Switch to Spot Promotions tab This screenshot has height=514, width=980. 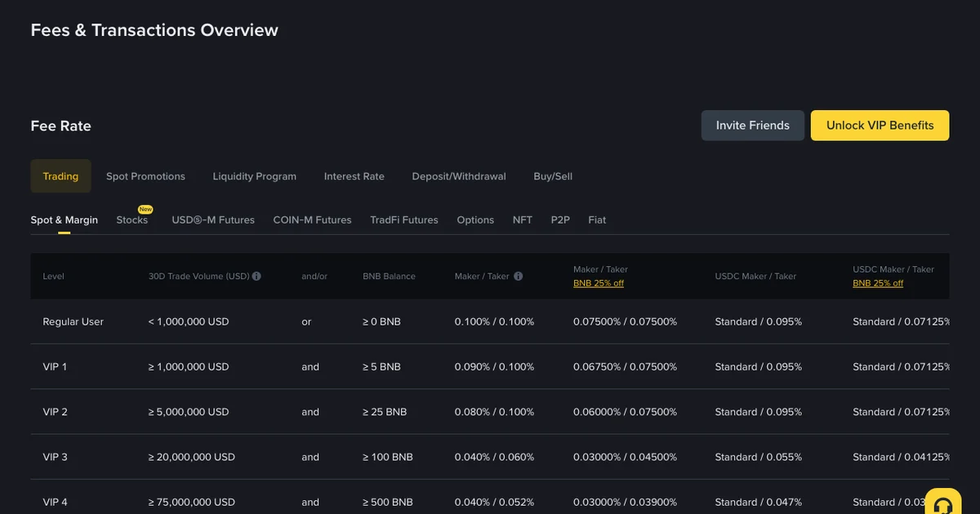[145, 176]
